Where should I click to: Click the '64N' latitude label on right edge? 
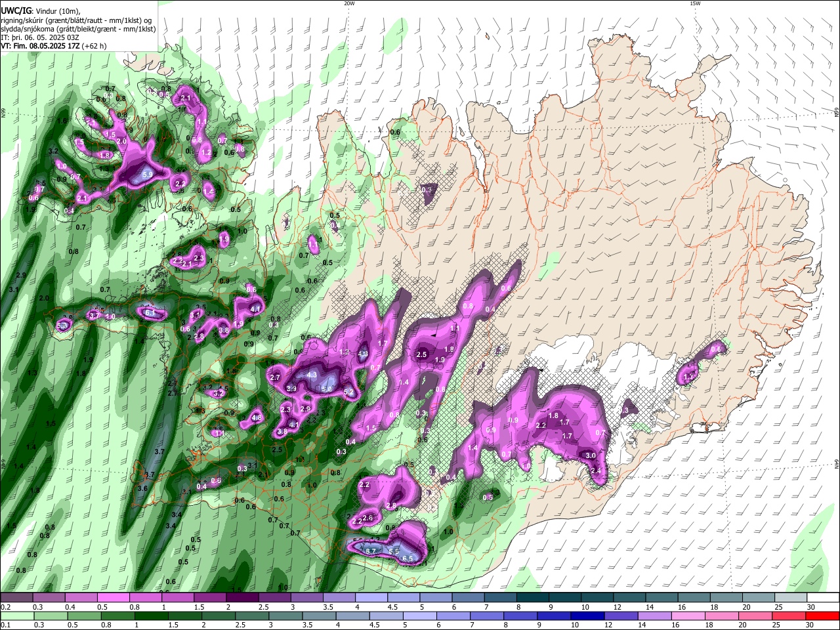click(x=837, y=464)
